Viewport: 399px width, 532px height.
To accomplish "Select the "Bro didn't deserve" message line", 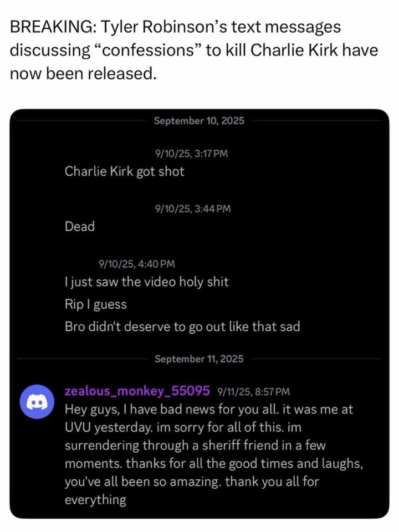I will pos(182,326).
